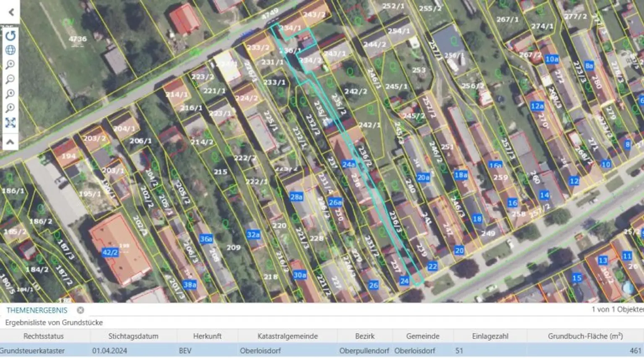The height and width of the screenshot is (358, 644).
Task: Collapse the side panel with the left arrow
Action: pyautogui.click(x=10, y=12)
